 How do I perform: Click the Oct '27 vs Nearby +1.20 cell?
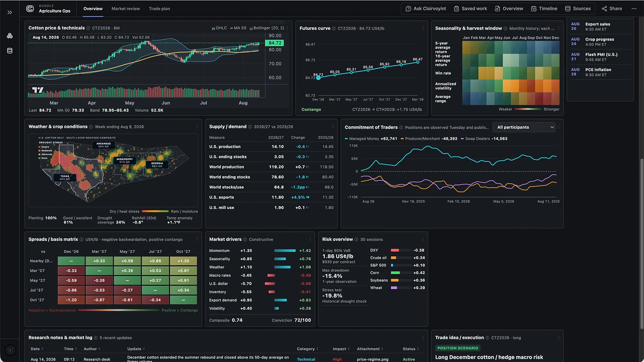point(183,261)
